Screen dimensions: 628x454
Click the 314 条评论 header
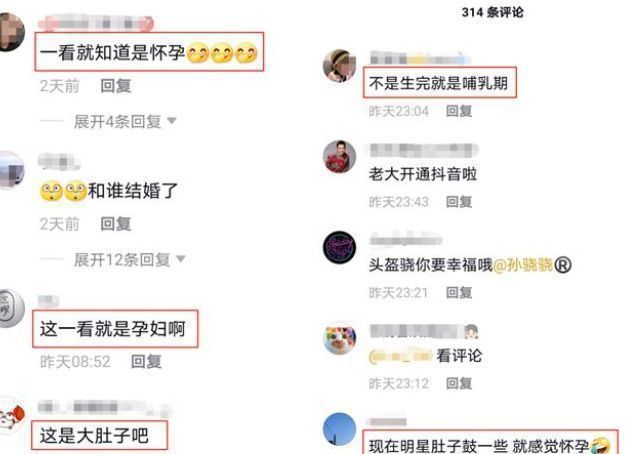[x=492, y=12]
